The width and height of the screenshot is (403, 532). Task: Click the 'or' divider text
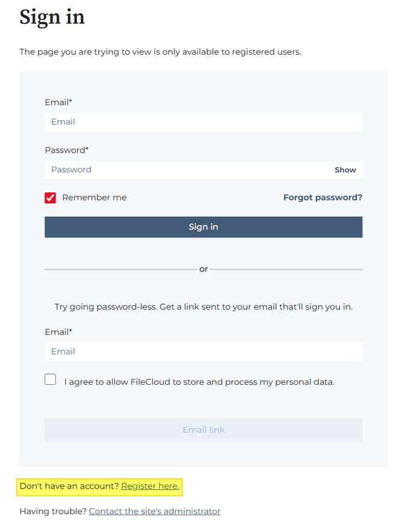tap(203, 269)
